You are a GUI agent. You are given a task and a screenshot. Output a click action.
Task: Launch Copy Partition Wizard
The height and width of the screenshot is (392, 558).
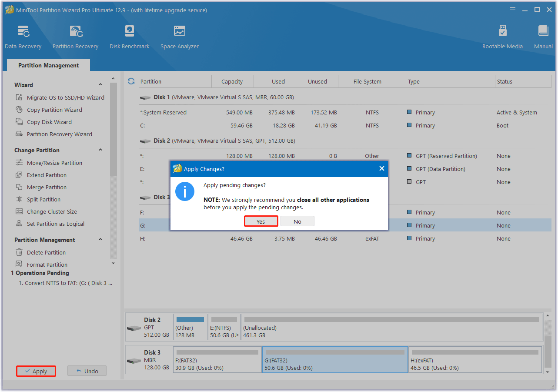point(49,110)
